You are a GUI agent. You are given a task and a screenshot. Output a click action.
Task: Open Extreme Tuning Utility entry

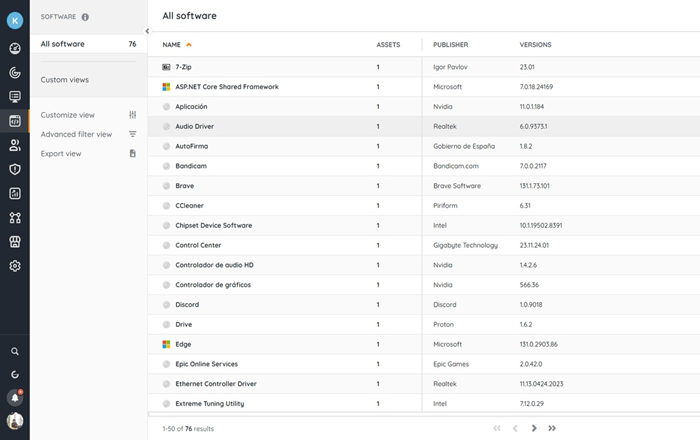tap(209, 403)
